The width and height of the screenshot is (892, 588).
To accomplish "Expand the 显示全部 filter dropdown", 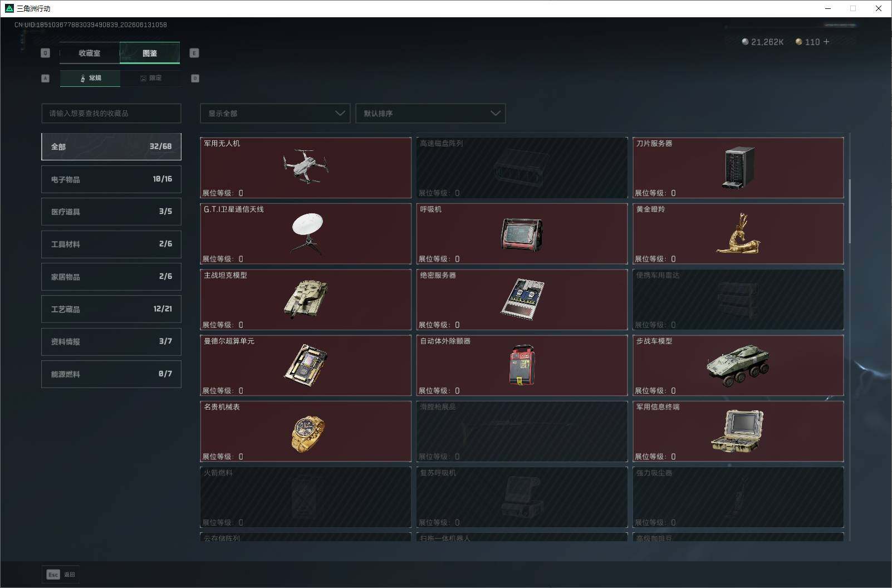I will [275, 113].
